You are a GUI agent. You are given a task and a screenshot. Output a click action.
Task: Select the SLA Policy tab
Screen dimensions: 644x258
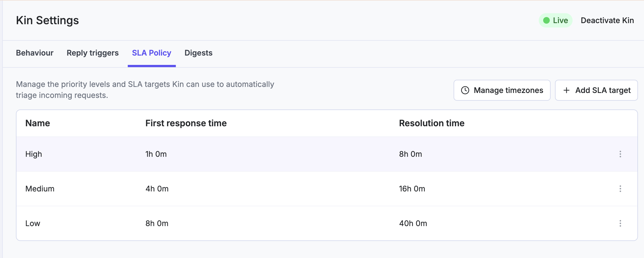(x=152, y=53)
